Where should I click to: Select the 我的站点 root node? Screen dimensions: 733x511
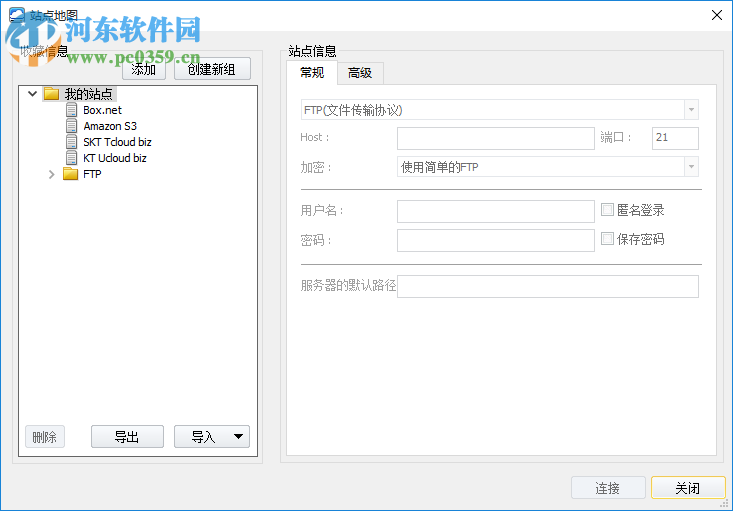coord(88,94)
